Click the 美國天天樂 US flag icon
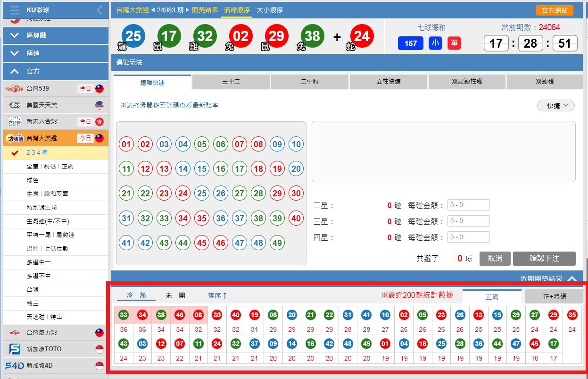This screenshot has height=379, width=588. click(99, 105)
